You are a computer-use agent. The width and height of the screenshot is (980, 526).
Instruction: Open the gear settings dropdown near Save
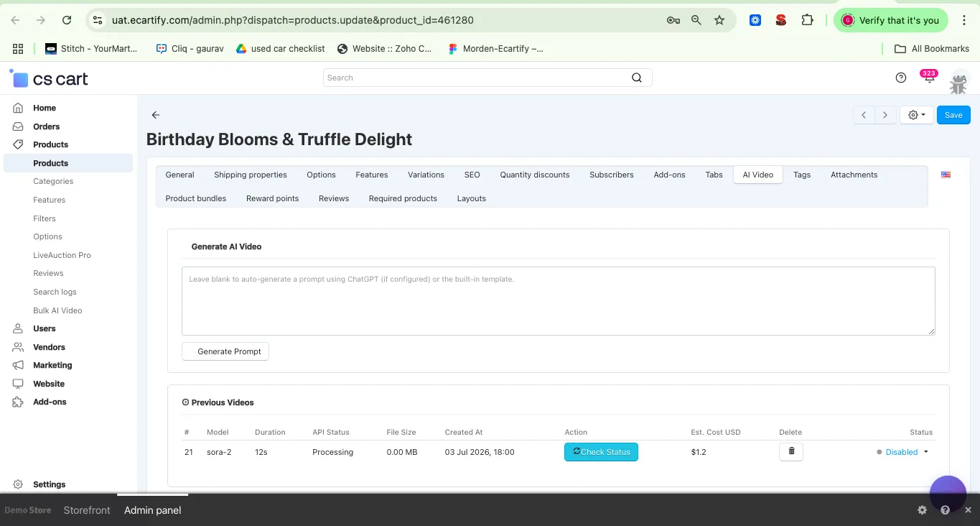pyautogui.click(x=917, y=115)
